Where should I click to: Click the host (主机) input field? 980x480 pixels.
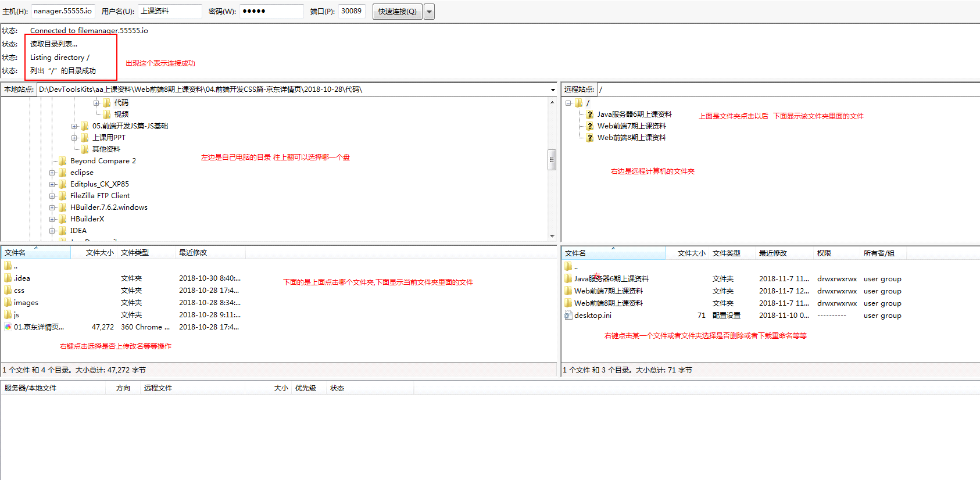click(x=63, y=11)
